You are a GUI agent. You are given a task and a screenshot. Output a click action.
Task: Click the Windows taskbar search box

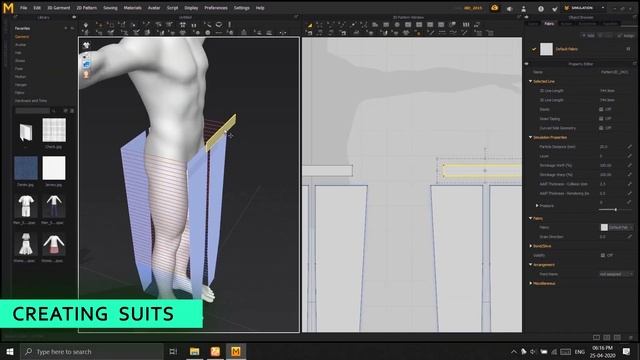(x=92, y=351)
